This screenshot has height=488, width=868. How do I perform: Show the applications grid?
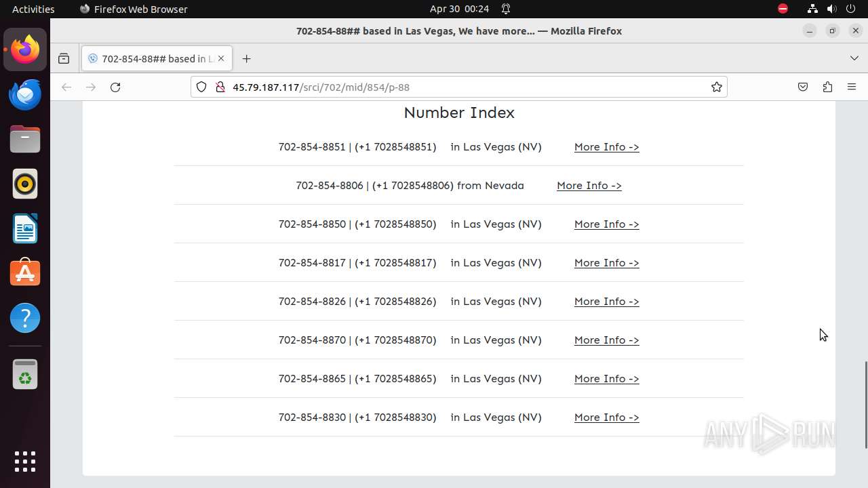coord(25,462)
